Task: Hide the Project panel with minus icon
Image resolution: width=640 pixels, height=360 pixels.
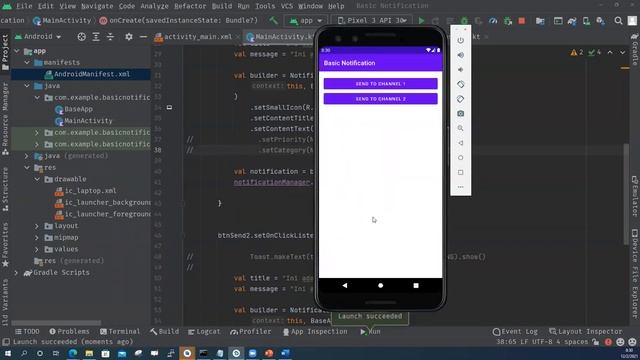Action: coord(143,37)
